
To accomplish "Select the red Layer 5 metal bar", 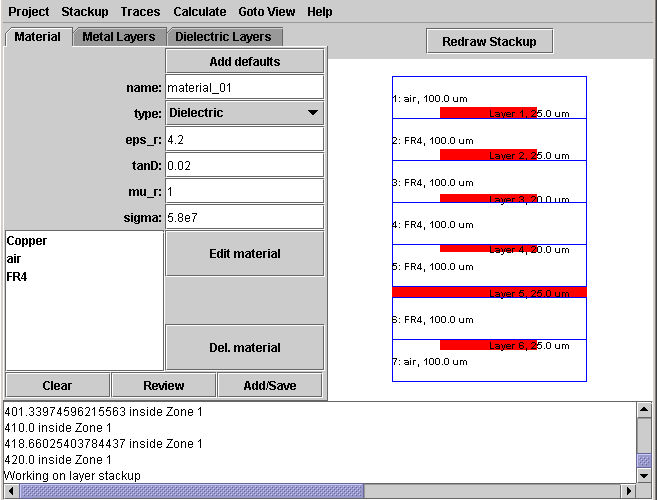I will click(x=488, y=293).
